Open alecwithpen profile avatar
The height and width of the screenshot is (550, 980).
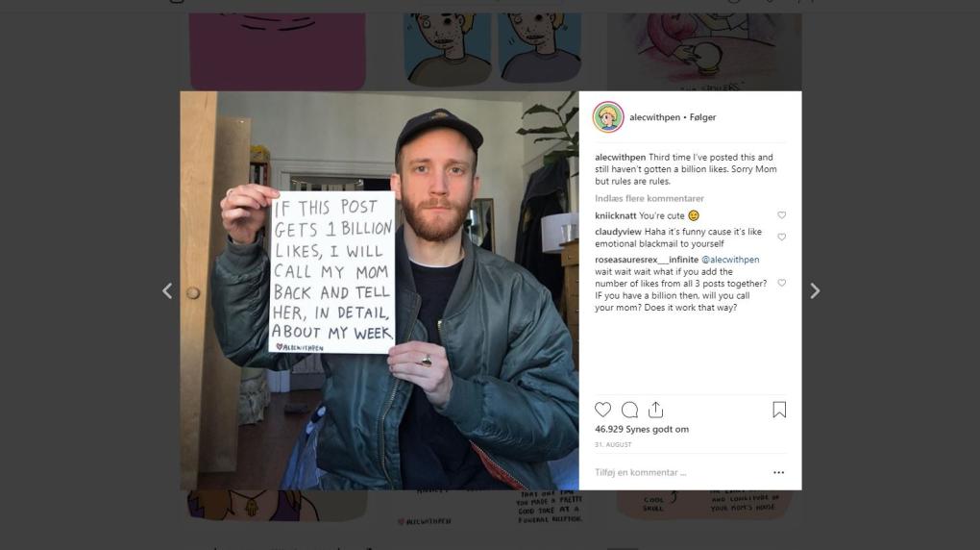[x=608, y=117]
